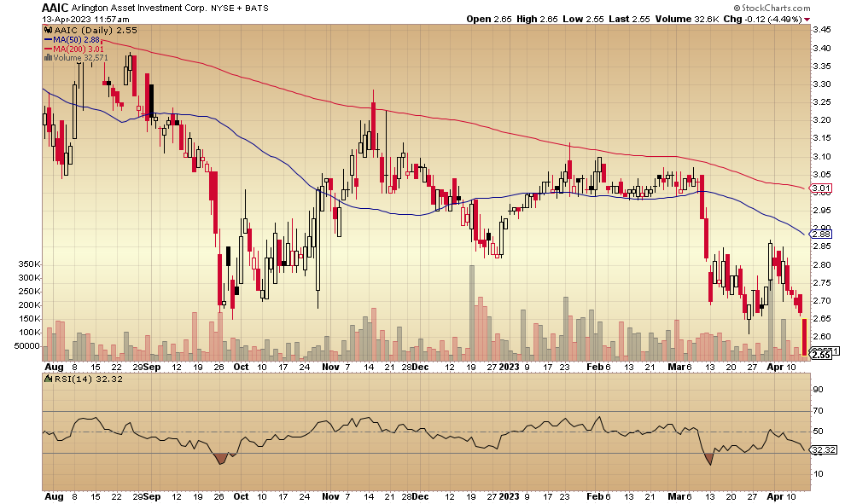Click the 10 label on the RSI axis
The width and height of the screenshot is (845, 504).
click(x=818, y=474)
